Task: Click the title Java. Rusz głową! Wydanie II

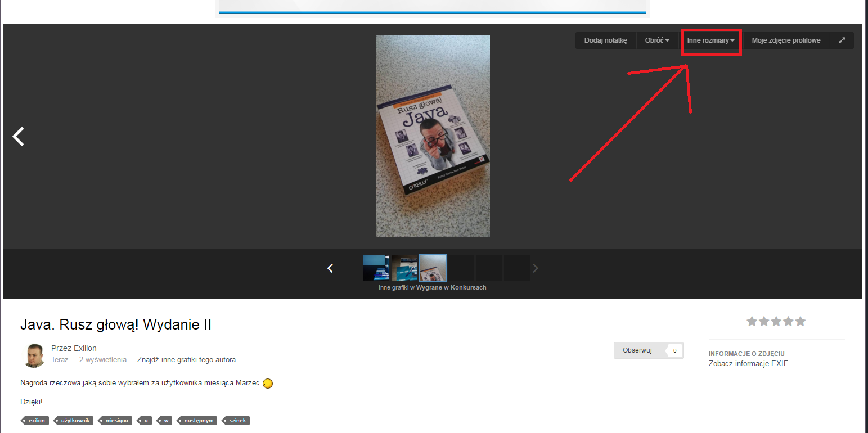Action: coord(116,324)
